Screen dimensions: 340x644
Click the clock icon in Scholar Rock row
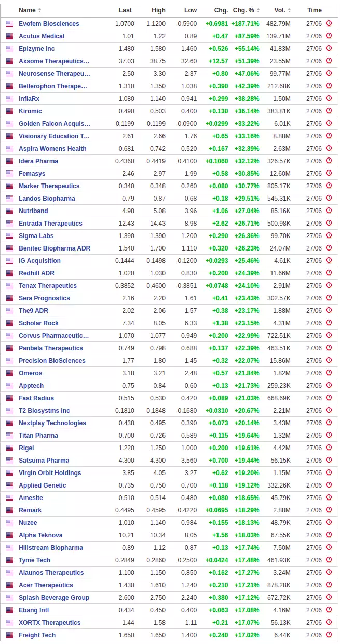329,323
